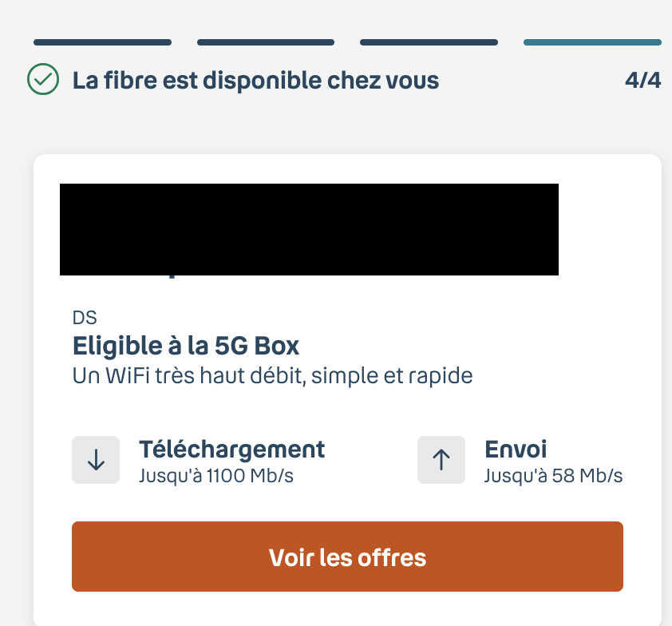Click the Téléchargement speed label
672x626 pixels.
coord(232,450)
